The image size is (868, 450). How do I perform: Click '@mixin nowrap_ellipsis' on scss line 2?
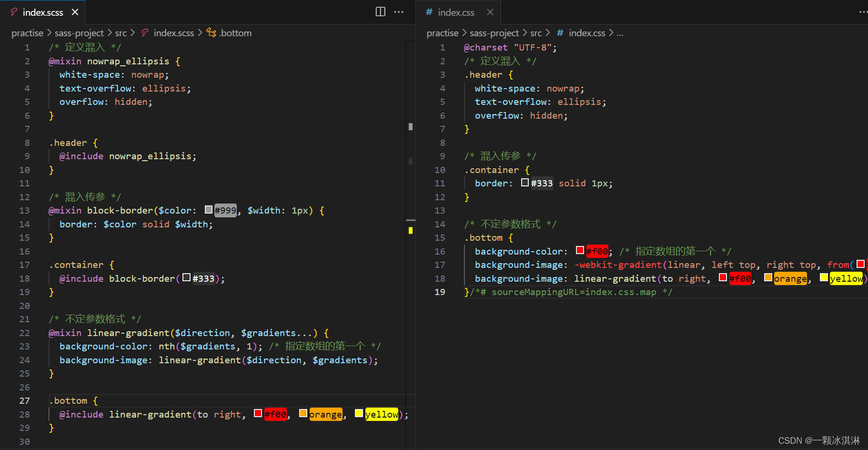pyautogui.click(x=109, y=61)
